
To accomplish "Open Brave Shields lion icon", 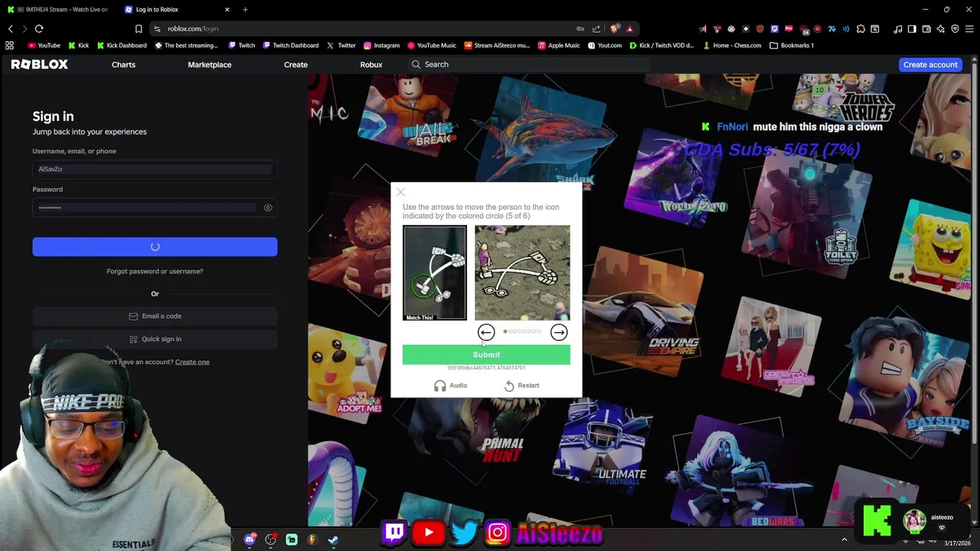I will (x=615, y=28).
